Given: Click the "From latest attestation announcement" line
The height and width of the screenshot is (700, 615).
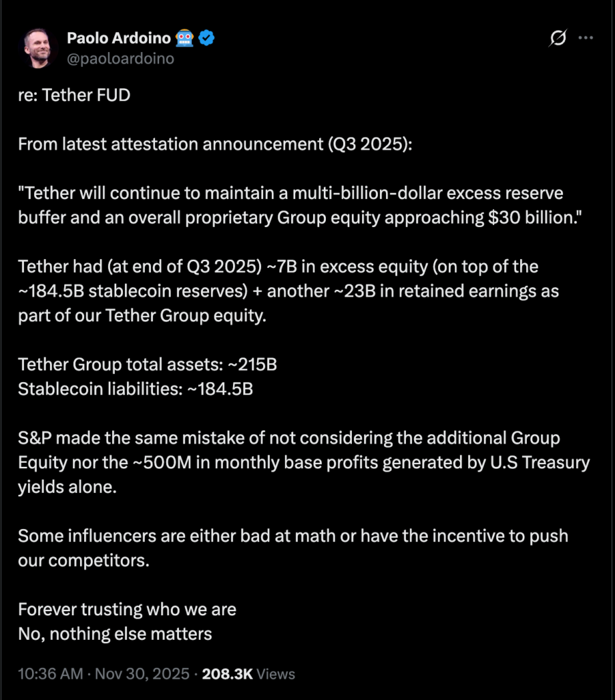Looking at the screenshot, I should click(x=215, y=144).
